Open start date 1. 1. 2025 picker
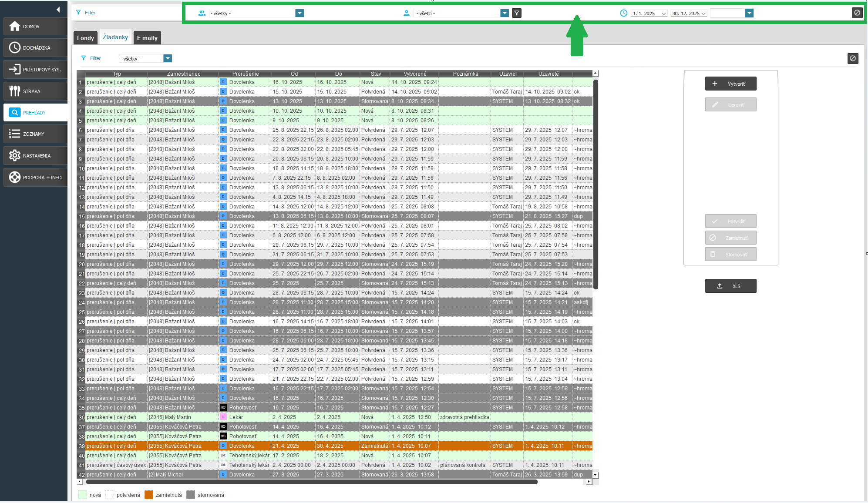Viewport: 868px width, 503px height. pos(663,13)
